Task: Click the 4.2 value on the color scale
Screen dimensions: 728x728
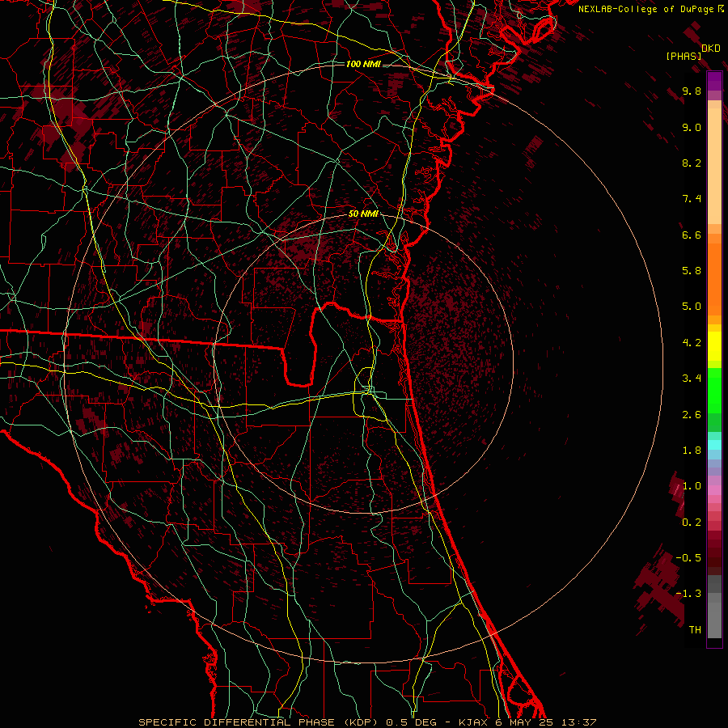Action: (692, 343)
